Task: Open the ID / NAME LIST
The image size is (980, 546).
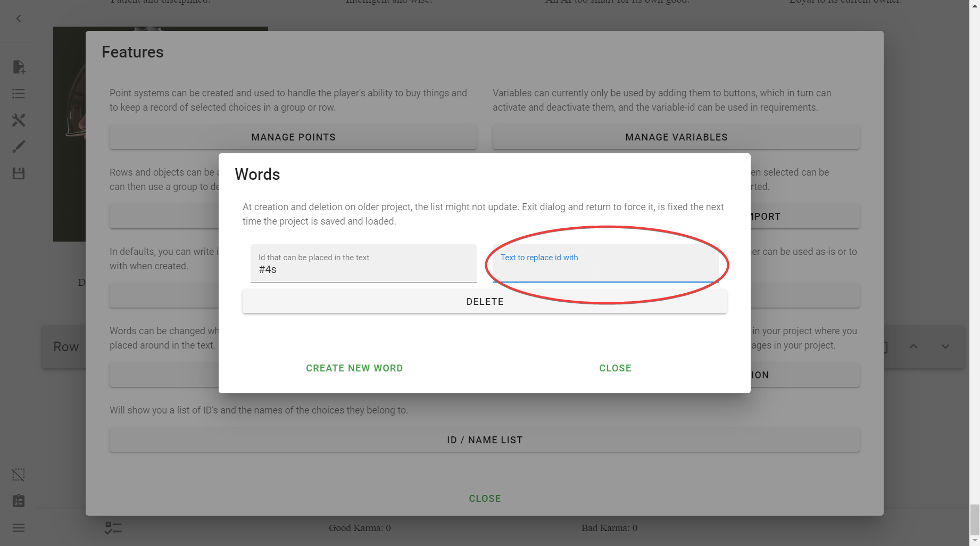Action: [x=484, y=440]
